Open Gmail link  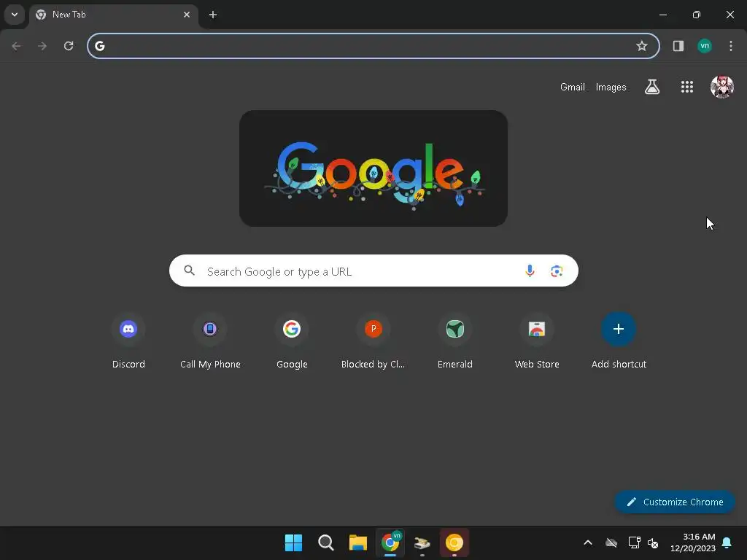(x=572, y=87)
